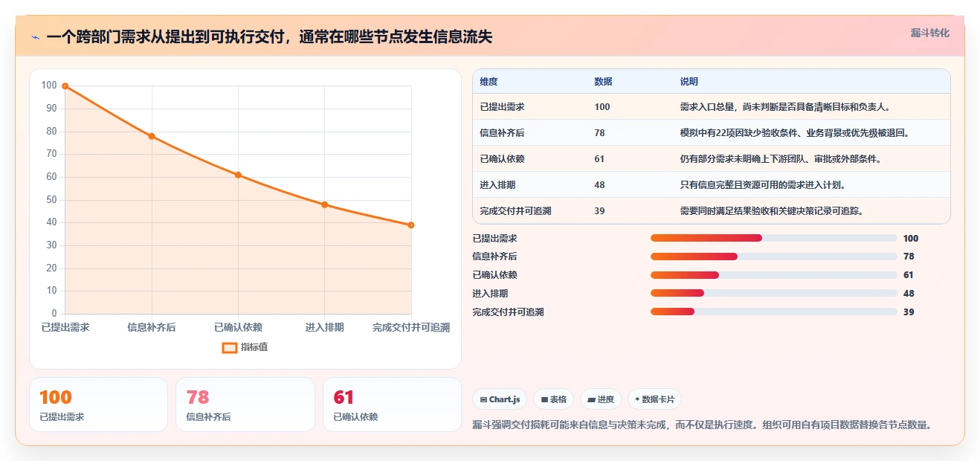Click the 漏斗转化 label at top right
The height and width of the screenshot is (461, 980).
929,33
